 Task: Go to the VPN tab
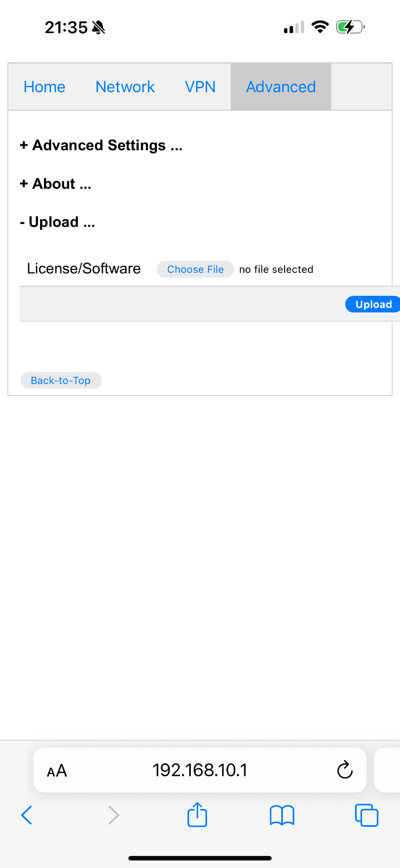coord(200,87)
